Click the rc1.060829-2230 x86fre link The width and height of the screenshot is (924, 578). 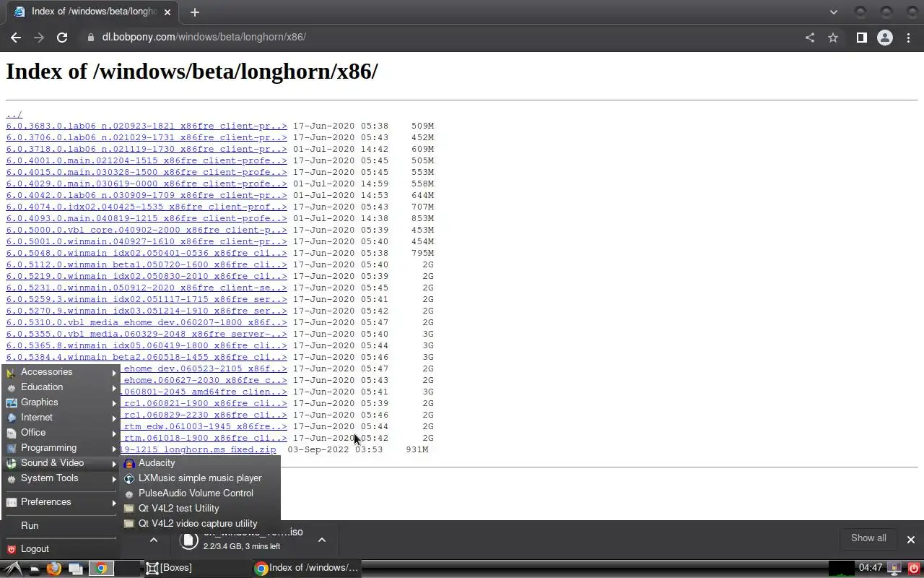click(x=204, y=415)
